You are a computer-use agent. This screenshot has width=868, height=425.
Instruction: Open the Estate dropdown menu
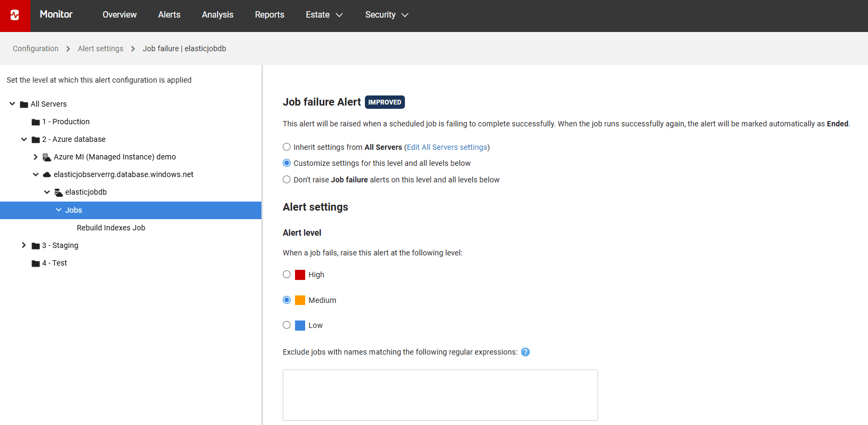[324, 15]
